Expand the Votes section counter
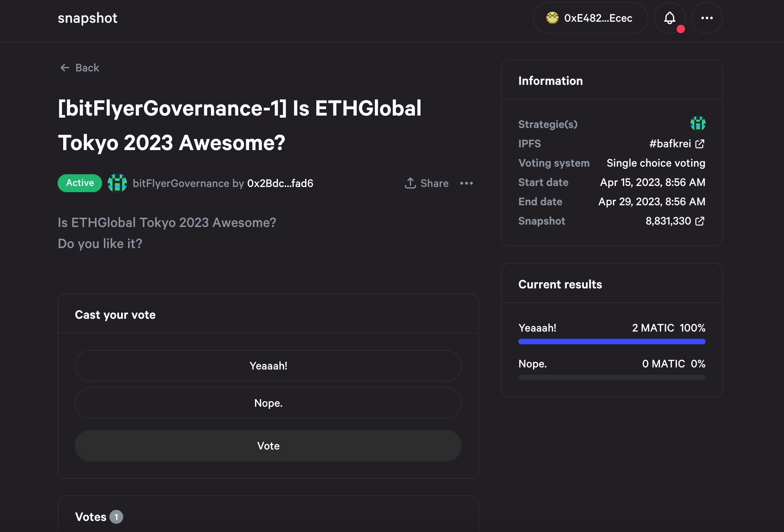Image resolution: width=784 pixels, height=532 pixels. 117,516
